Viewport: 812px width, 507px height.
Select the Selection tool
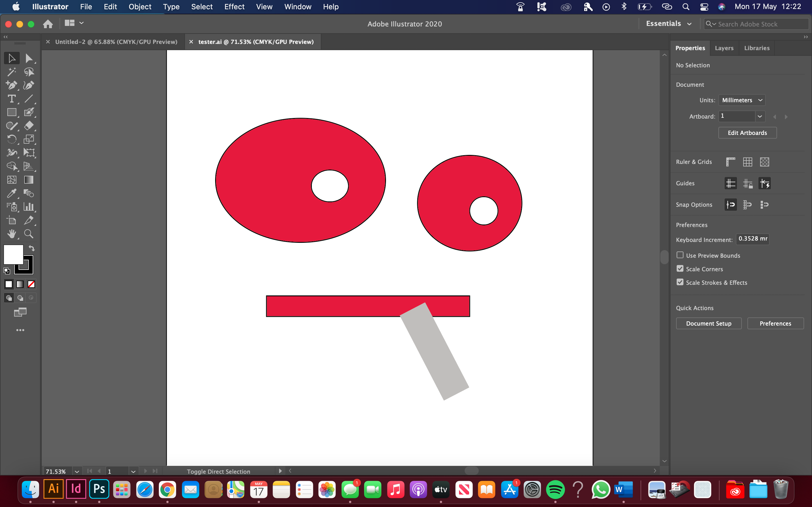pos(12,58)
